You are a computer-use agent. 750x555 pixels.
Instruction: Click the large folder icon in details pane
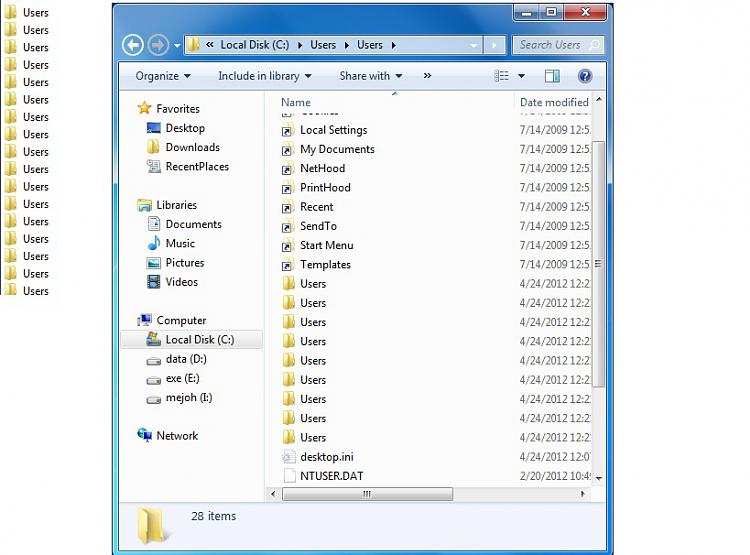[152, 526]
